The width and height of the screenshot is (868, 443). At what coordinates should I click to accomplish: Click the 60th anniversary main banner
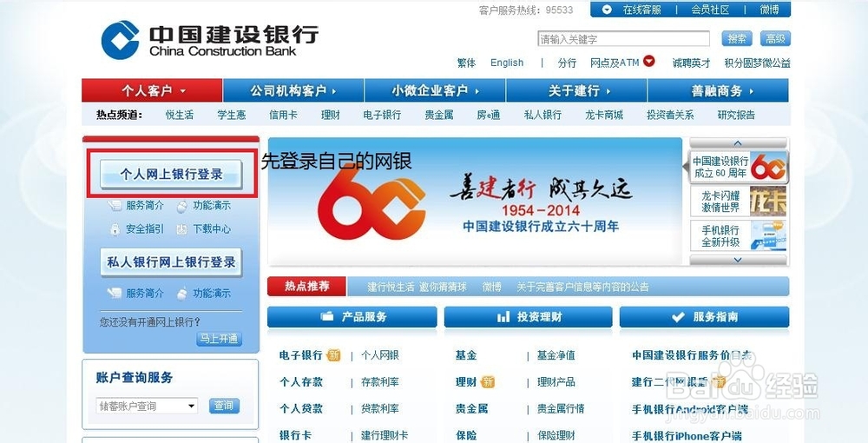[475, 202]
